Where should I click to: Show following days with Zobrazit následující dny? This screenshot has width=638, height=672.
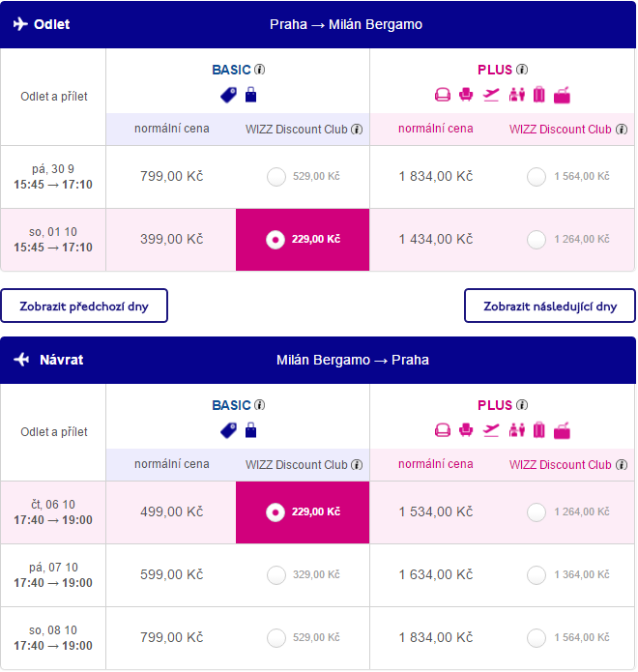[550, 306]
